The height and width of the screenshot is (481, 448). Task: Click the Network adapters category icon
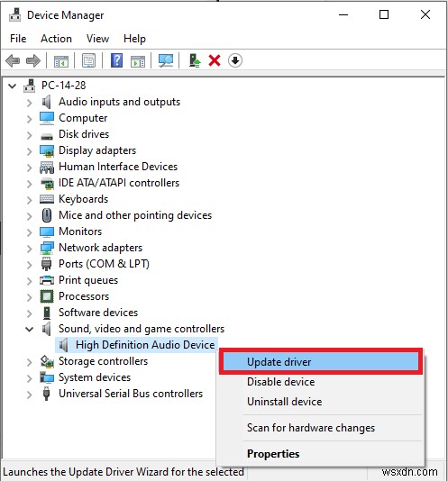pyautogui.click(x=47, y=248)
